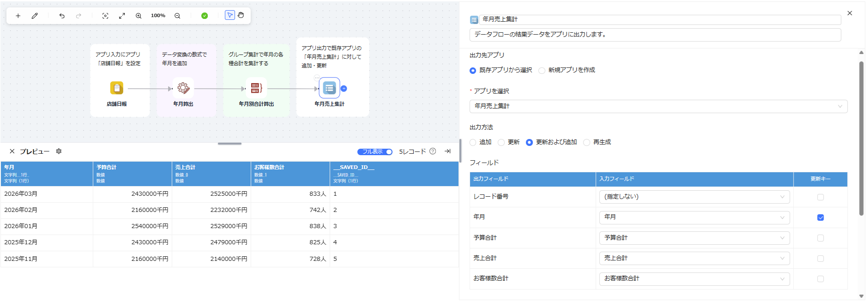This screenshot has height=302, width=868.
Task: Click the help question mark beside 5レコード
Action: pos(433,151)
